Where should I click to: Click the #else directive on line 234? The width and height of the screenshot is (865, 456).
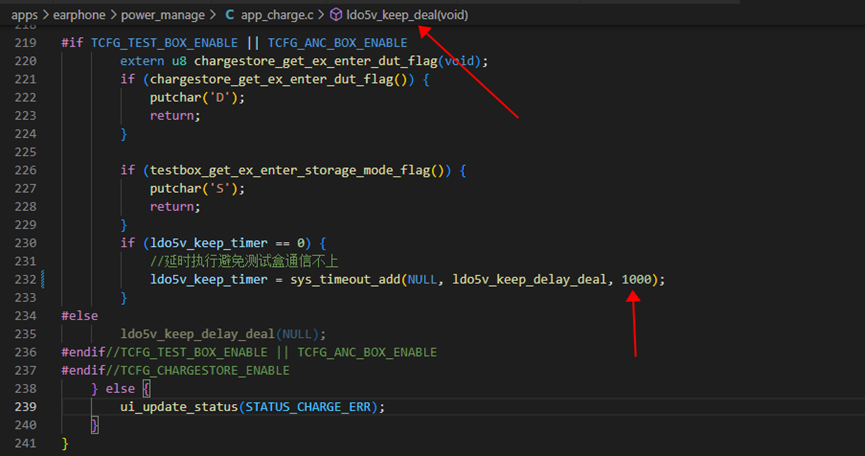pos(79,316)
